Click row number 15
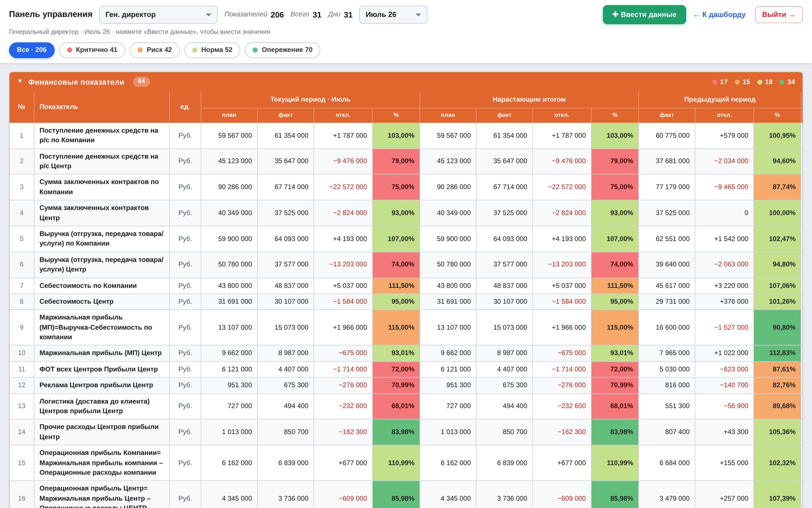The width and height of the screenshot is (812, 508). (22, 463)
